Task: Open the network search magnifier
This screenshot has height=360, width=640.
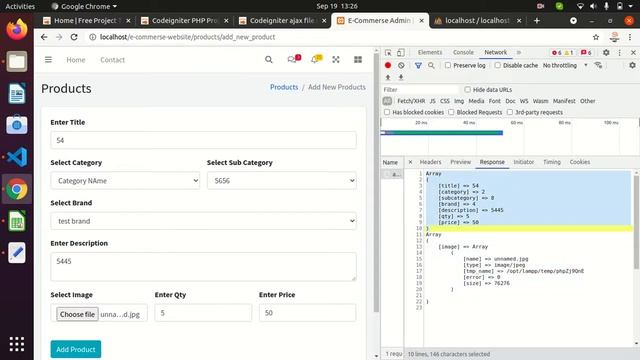Action: coord(431,65)
